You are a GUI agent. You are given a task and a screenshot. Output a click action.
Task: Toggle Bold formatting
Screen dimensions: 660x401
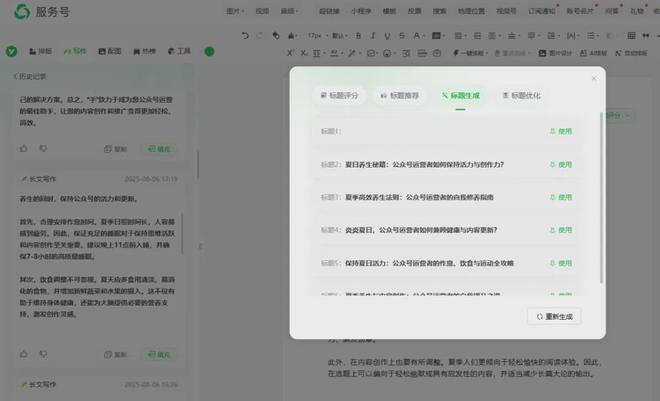(x=358, y=36)
